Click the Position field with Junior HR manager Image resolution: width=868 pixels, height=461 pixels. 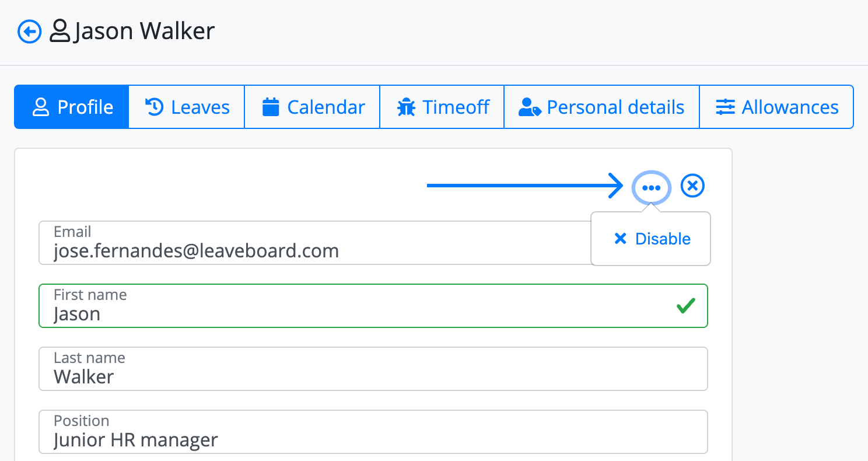click(x=373, y=432)
